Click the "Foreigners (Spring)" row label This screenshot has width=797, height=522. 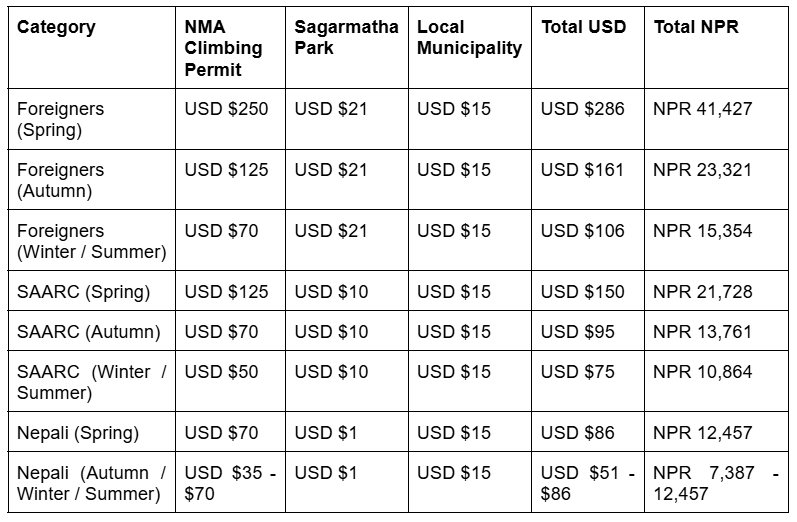(61, 119)
